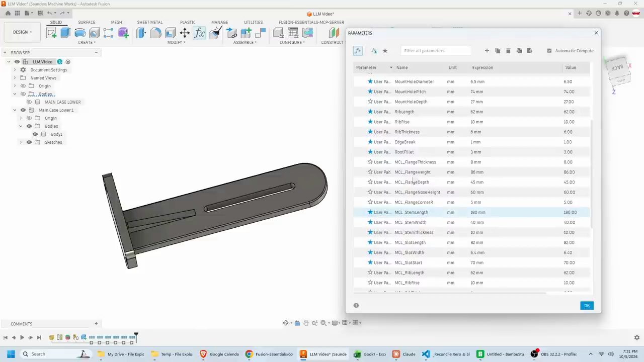
Task: Click the delete parameter trash icon
Action: tap(508, 51)
